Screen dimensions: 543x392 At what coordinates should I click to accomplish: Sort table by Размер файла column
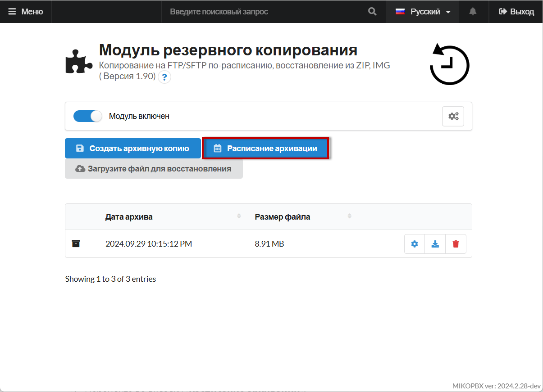point(283,217)
